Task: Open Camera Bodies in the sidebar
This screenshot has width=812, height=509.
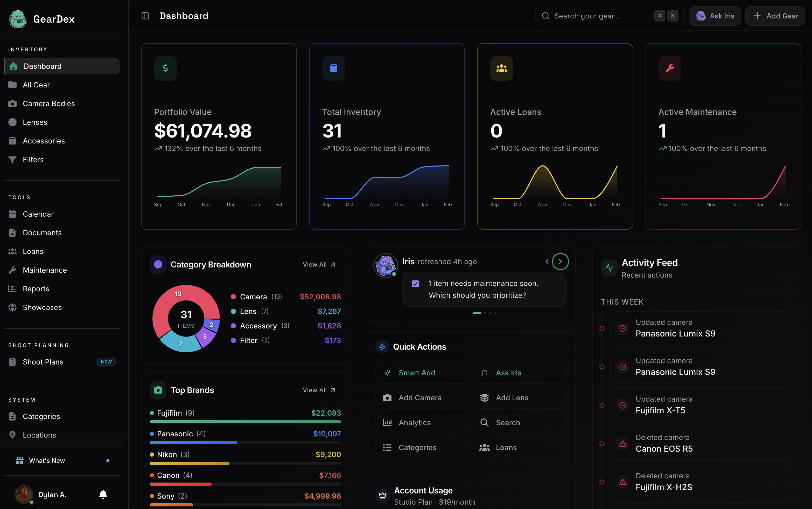Action: 49,103
